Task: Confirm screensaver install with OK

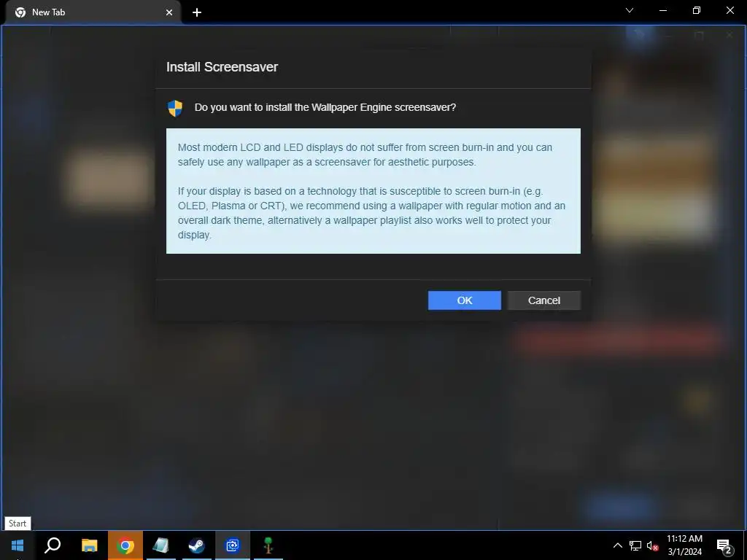Action: [465, 300]
